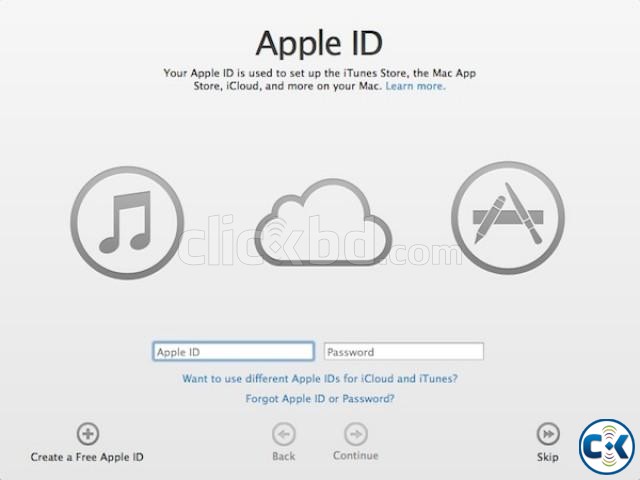Click the Create a Free Apple ID label
Image resolution: width=640 pixels, height=480 pixels.
pos(87,457)
